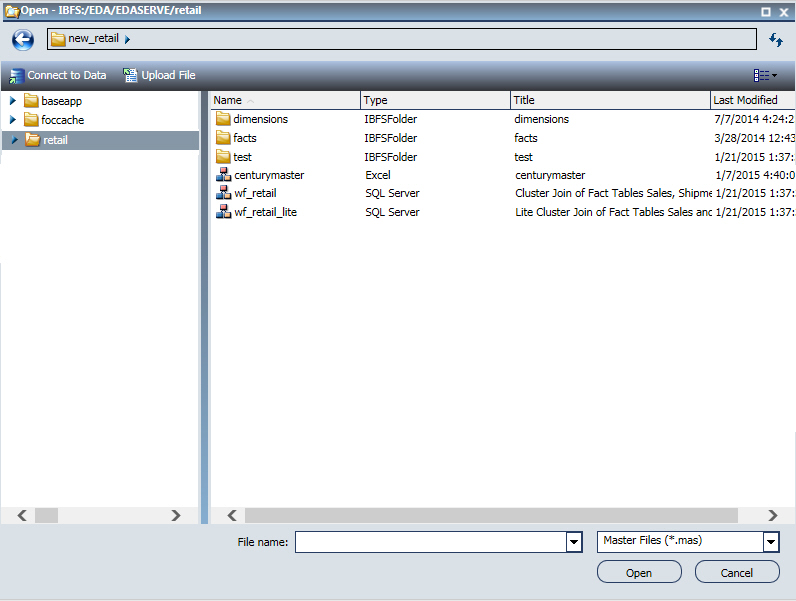Viewport: 796px width, 601px height.
Task: Click the Cancel button
Action: pyautogui.click(x=737, y=572)
